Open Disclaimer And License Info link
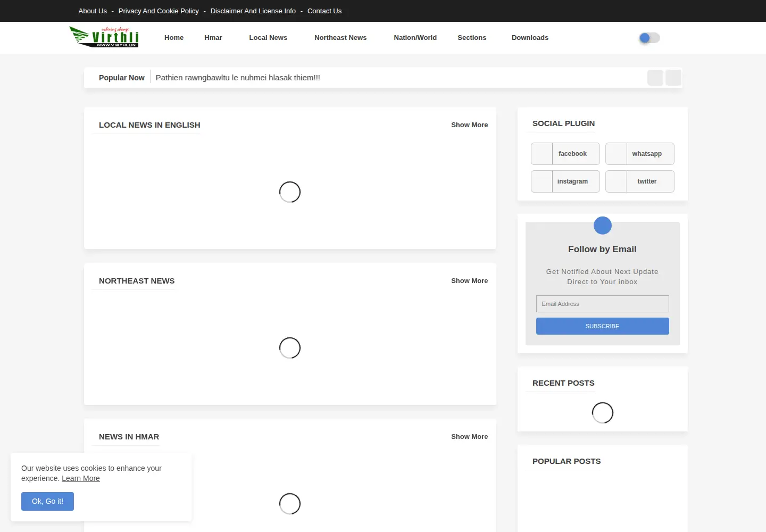The width and height of the screenshot is (766, 532). pos(253,11)
